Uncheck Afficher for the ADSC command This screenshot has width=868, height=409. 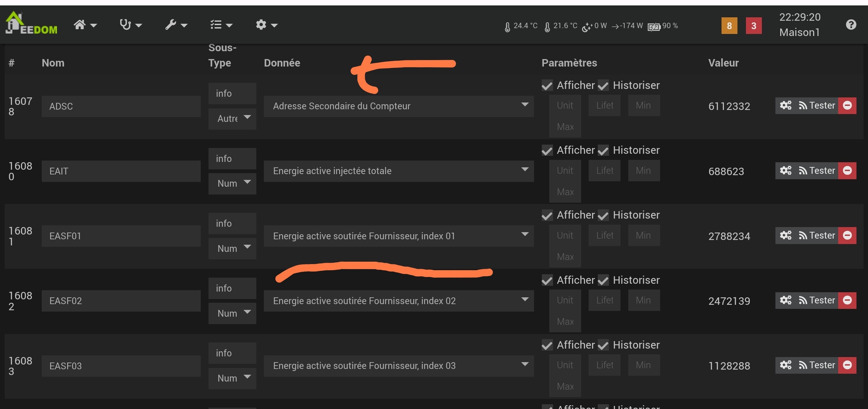(x=547, y=86)
